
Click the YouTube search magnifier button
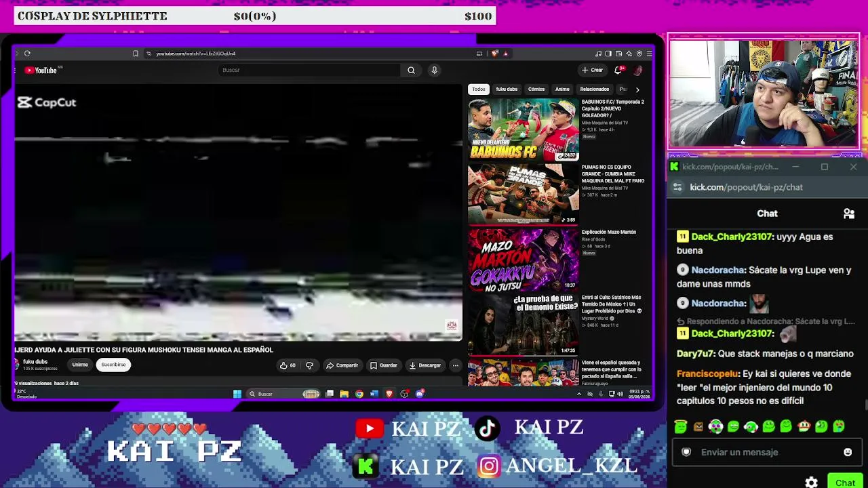click(x=411, y=70)
